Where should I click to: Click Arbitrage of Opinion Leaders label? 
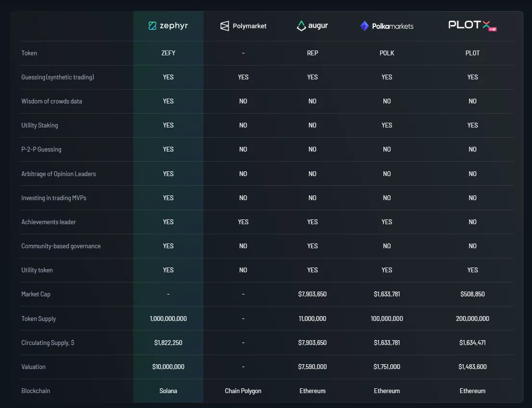(59, 174)
